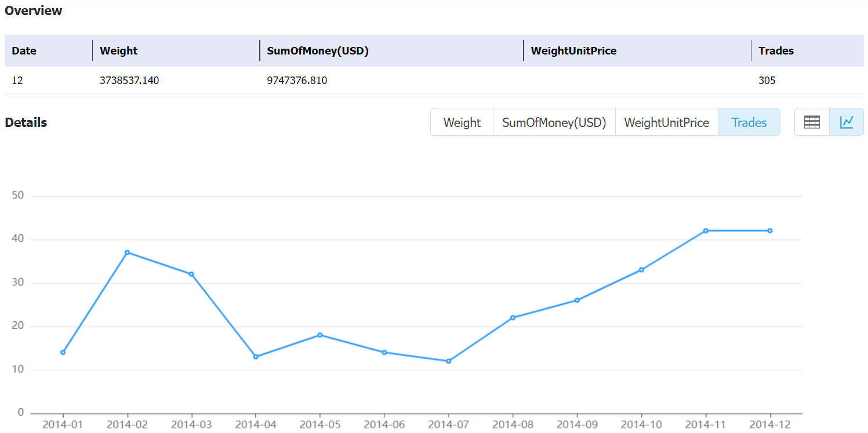Click the Date column header
868x433 pixels.
(24, 51)
